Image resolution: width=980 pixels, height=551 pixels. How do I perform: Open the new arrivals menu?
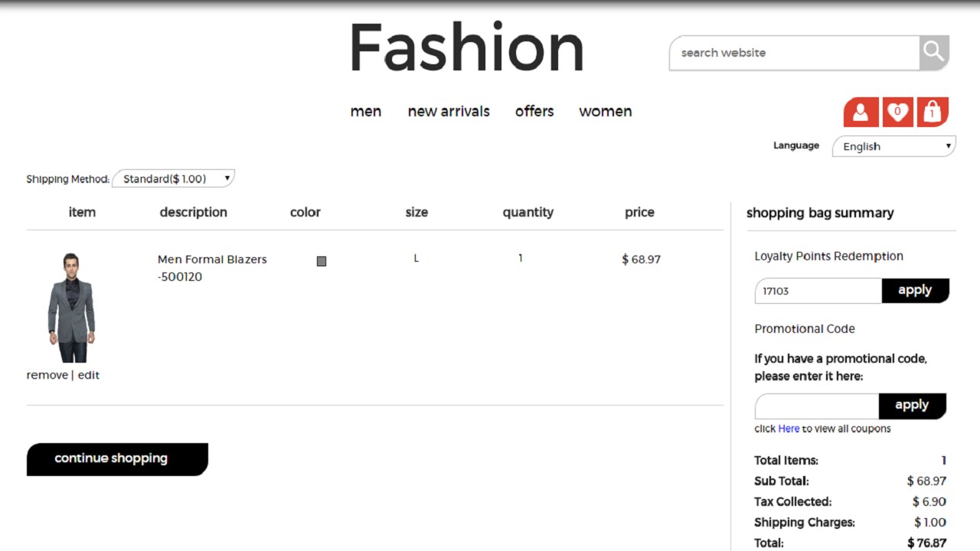click(x=449, y=111)
